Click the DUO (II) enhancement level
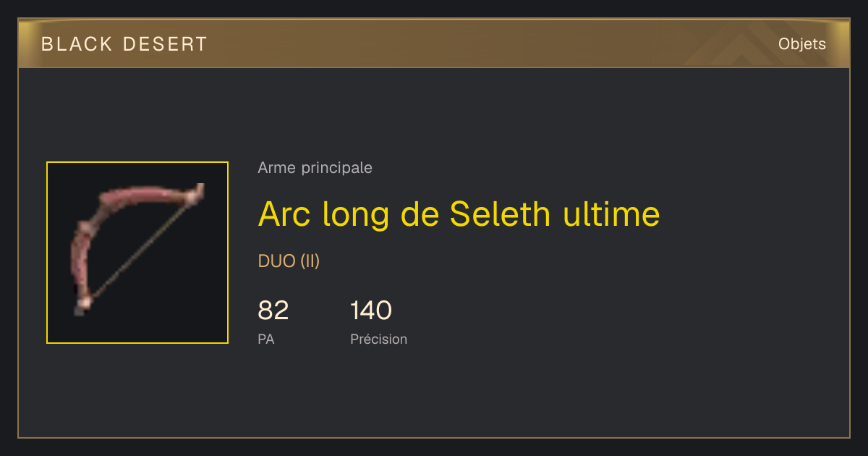Image resolution: width=868 pixels, height=456 pixels. pos(289,261)
